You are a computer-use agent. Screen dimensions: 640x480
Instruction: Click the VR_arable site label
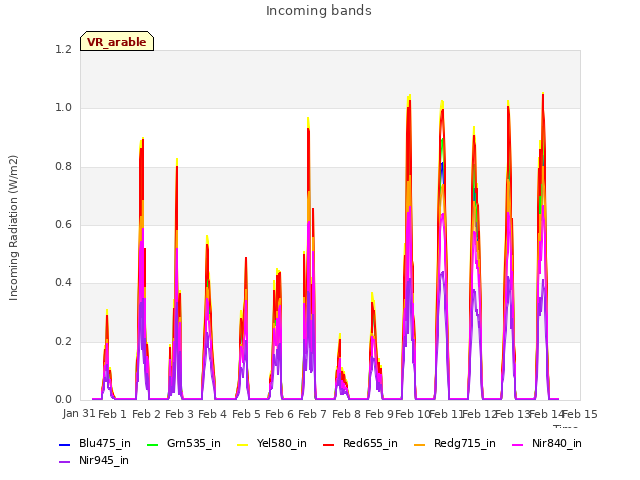[x=117, y=41]
